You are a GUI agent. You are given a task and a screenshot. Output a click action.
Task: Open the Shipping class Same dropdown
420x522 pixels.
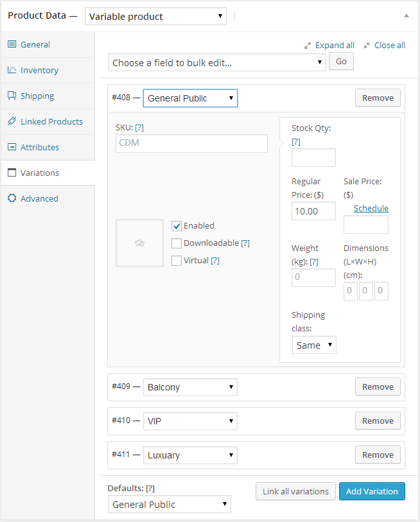click(314, 345)
